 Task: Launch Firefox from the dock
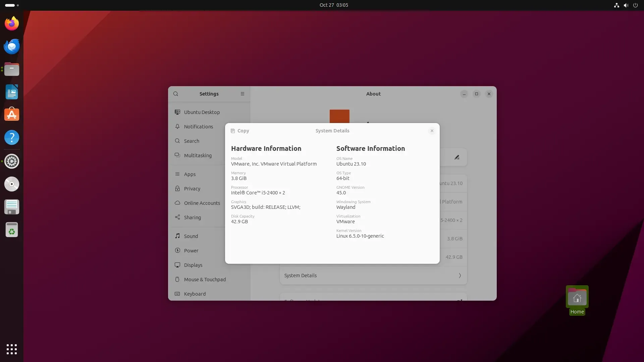[12, 23]
